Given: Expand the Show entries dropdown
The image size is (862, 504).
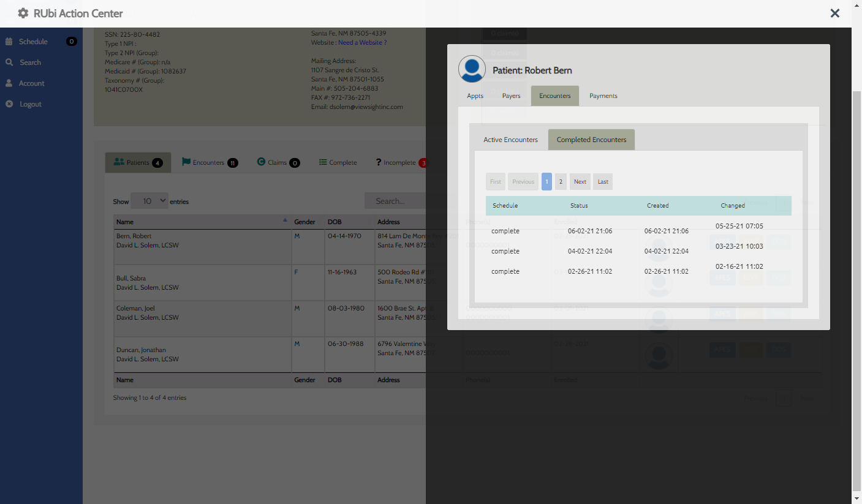Looking at the screenshot, I should (x=149, y=201).
